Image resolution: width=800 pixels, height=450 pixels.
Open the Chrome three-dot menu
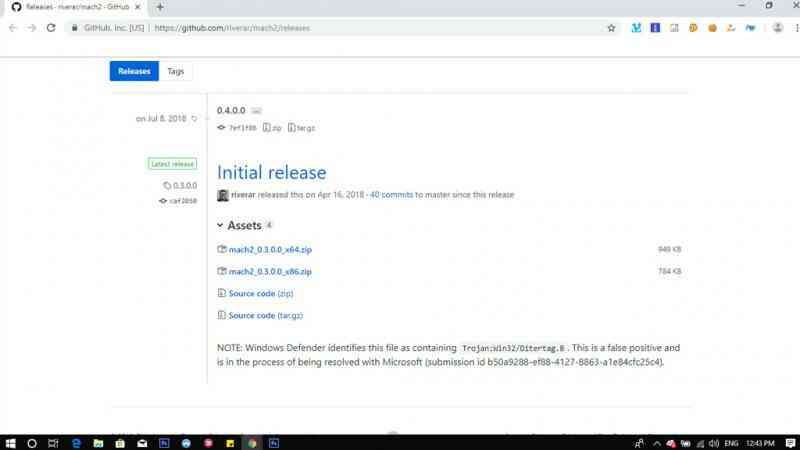pyautogui.click(x=796, y=28)
